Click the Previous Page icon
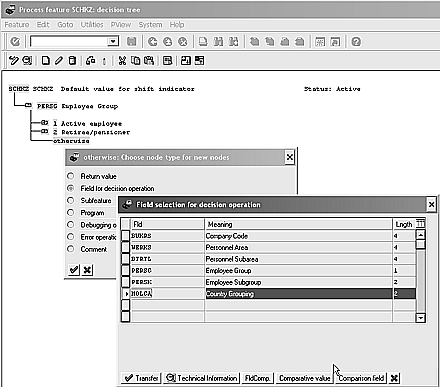The height and width of the screenshot is (387, 440). pos(270,42)
